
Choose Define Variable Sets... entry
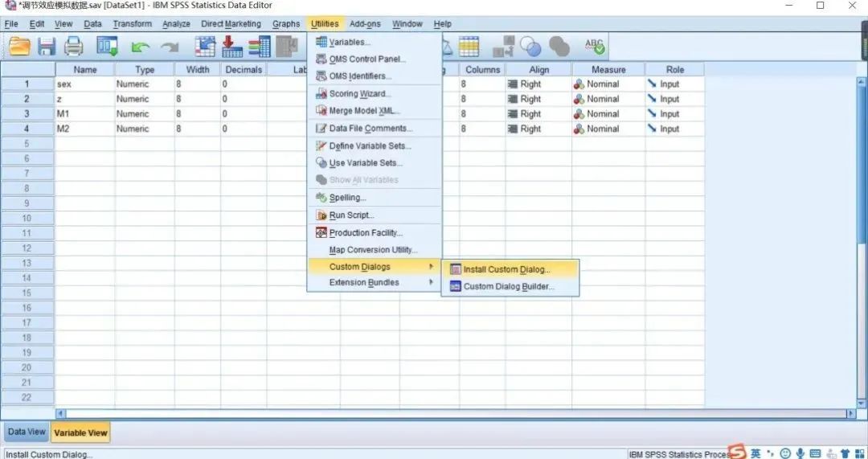point(375,146)
